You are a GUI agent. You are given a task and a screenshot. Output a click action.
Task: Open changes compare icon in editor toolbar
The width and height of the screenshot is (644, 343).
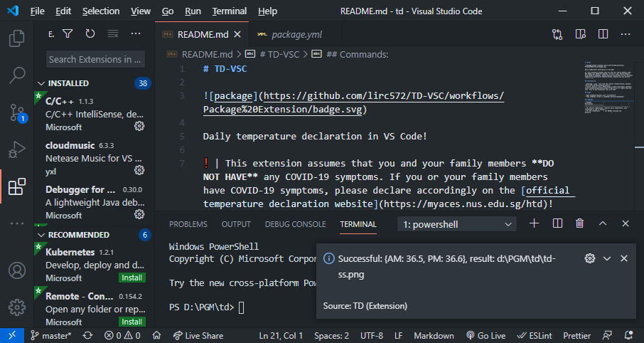557,35
